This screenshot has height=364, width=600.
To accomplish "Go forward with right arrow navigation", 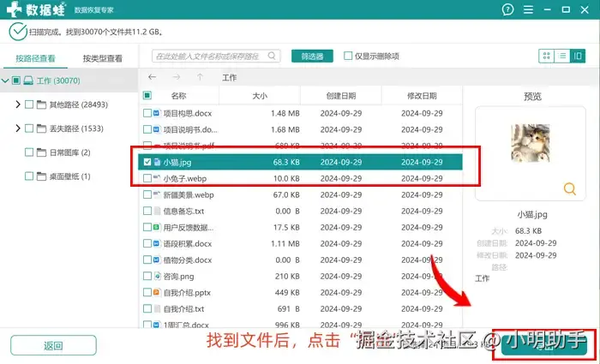I will [x=177, y=77].
